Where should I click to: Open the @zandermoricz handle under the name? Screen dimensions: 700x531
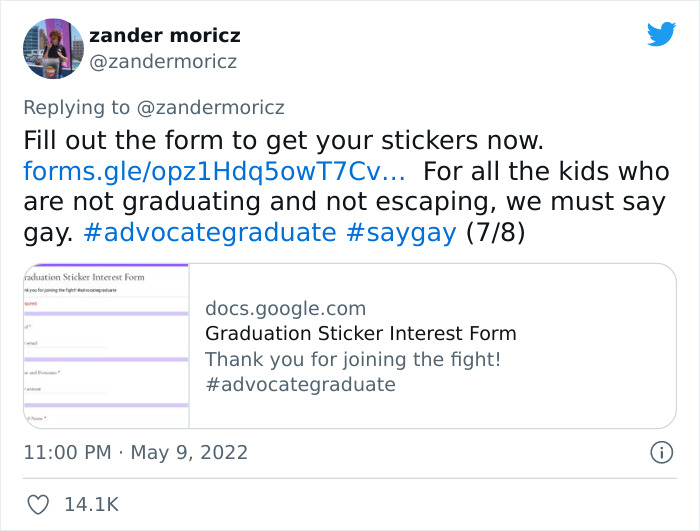(163, 62)
